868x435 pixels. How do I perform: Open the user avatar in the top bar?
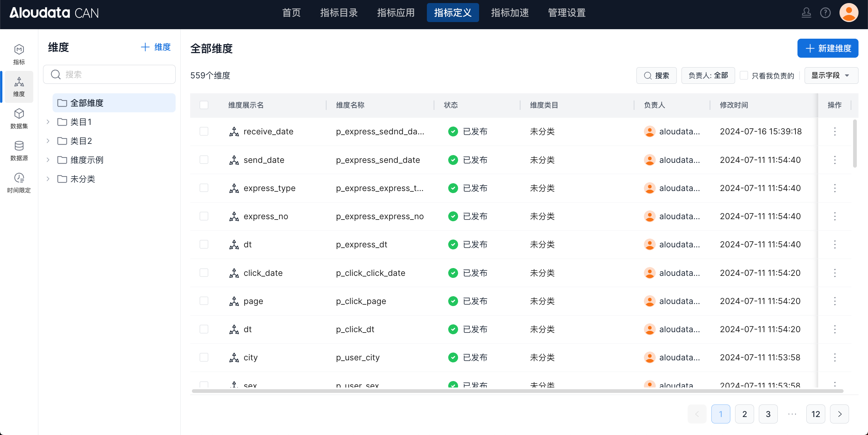849,13
